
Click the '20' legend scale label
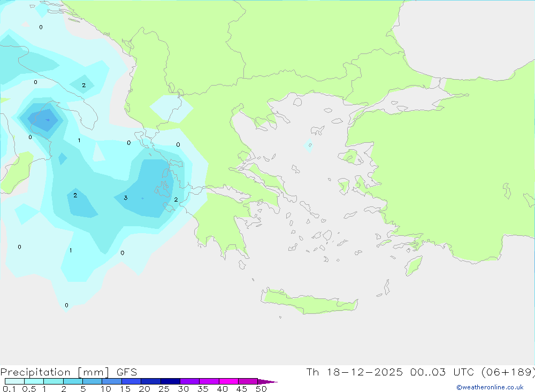pos(144,389)
